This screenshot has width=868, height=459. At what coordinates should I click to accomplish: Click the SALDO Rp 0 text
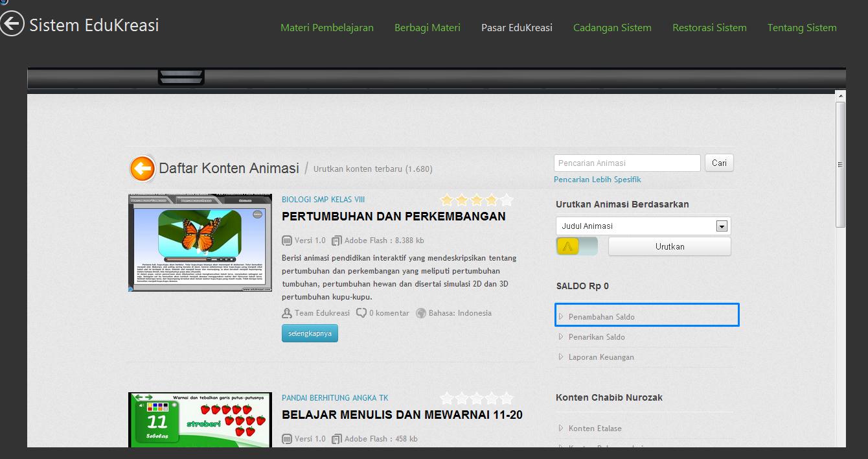pyautogui.click(x=582, y=286)
